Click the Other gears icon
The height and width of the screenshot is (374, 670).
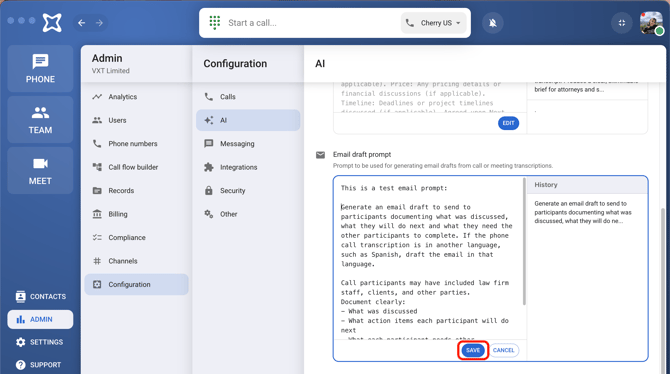coord(209,214)
